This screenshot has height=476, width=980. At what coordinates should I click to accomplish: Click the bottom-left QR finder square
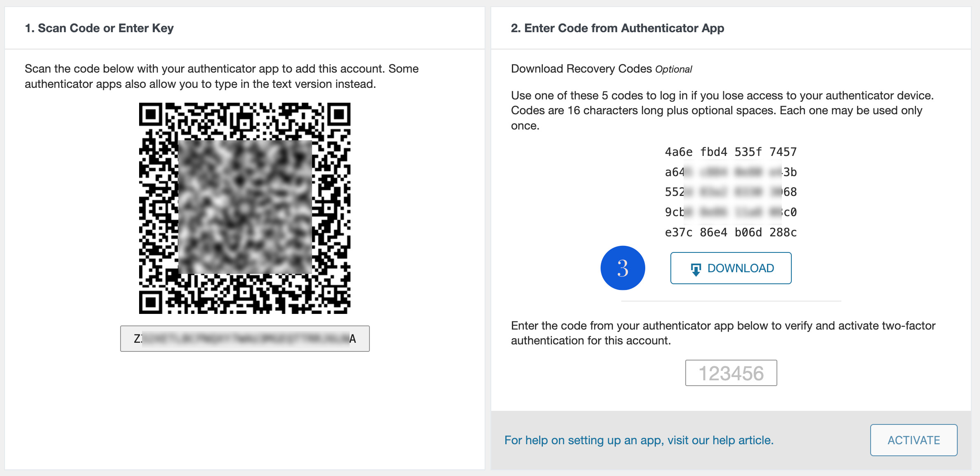click(x=151, y=302)
